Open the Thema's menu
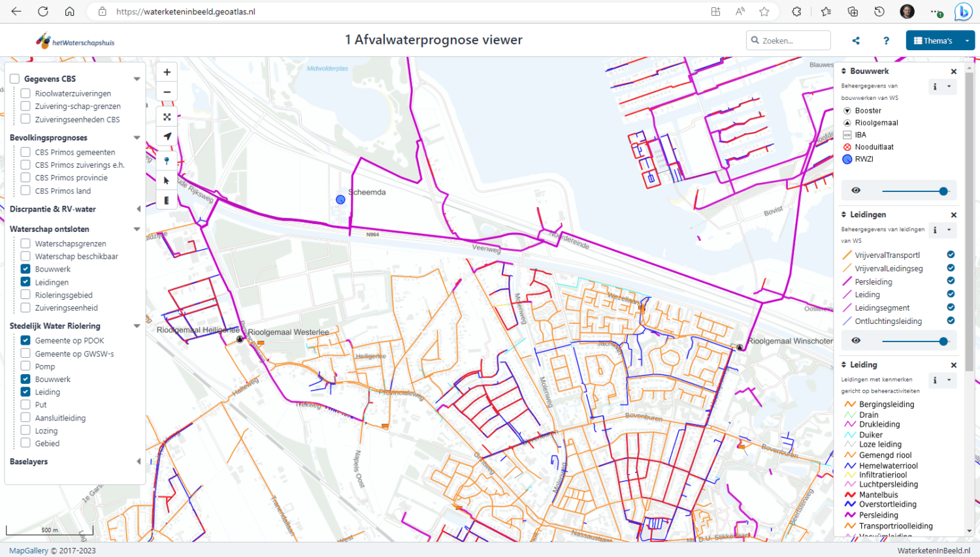The width and height of the screenshot is (980, 557). point(939,40)
